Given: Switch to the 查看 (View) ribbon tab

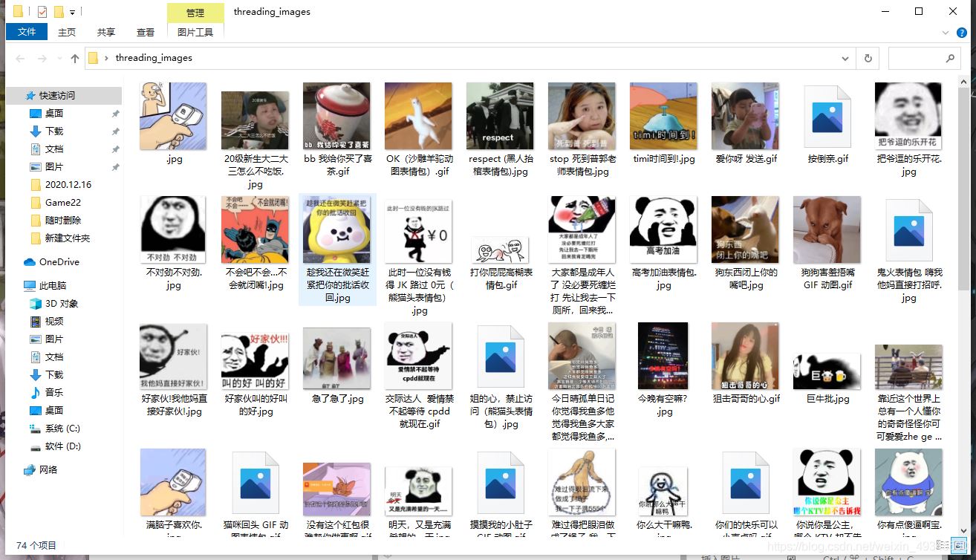Looking at the screenshot, I should point(146,32).
